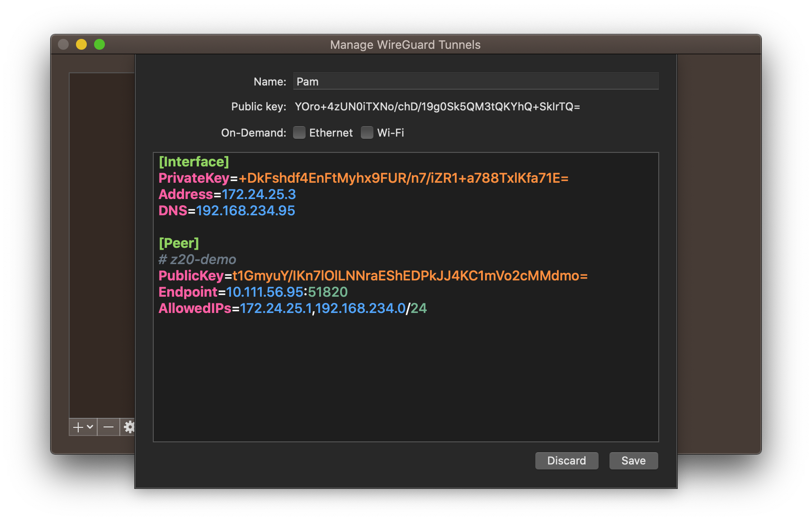
Task: Click the Manage WireGuard Tunnels title bar
Action: (x=406, y=44)
